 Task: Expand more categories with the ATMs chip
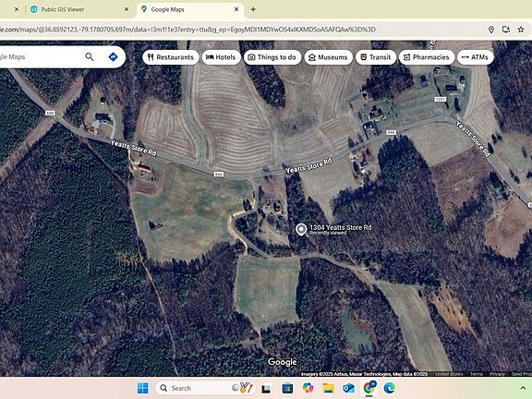coord(475,57)
